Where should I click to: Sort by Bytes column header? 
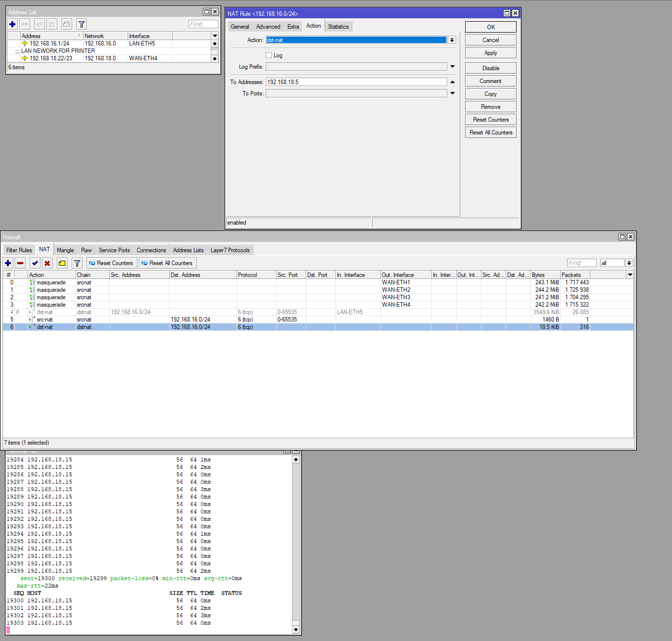[x=545, y=275]
